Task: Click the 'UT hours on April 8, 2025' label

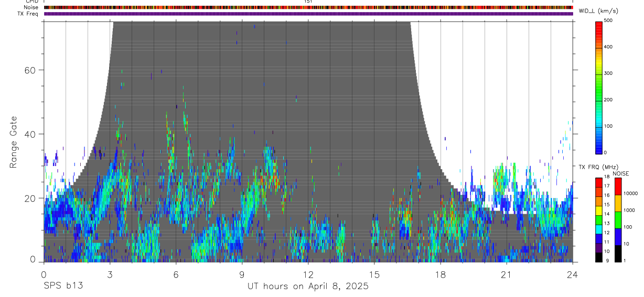Action: [x=308, y=286]
